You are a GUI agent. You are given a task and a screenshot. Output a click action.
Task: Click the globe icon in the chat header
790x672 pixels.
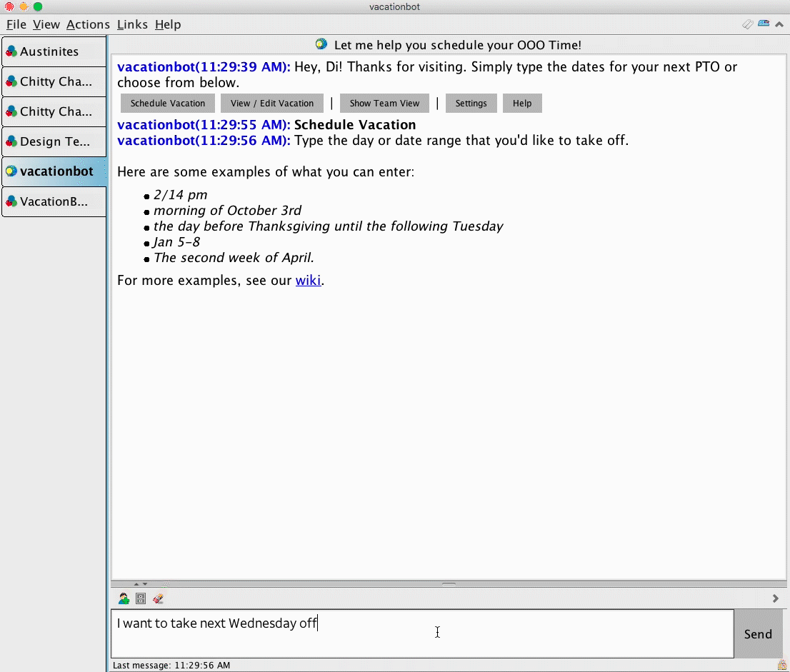pos(321,44)
